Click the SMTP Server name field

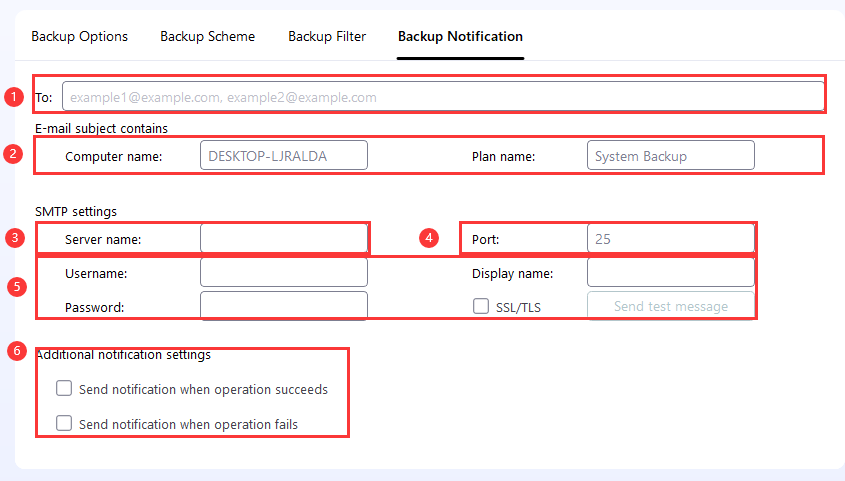pyautogui.click(x=284, y=239)
